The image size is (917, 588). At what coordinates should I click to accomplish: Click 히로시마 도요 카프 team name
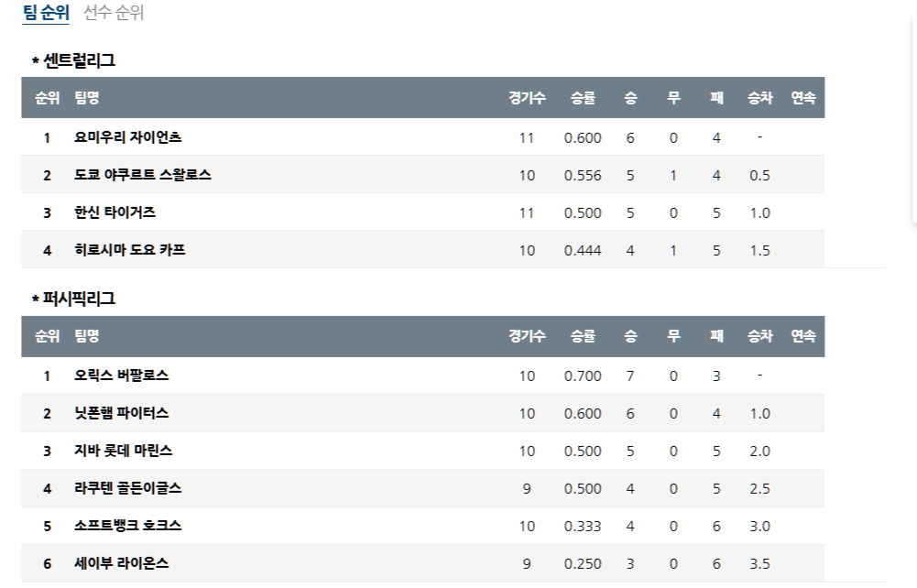[x=130, y=250]
